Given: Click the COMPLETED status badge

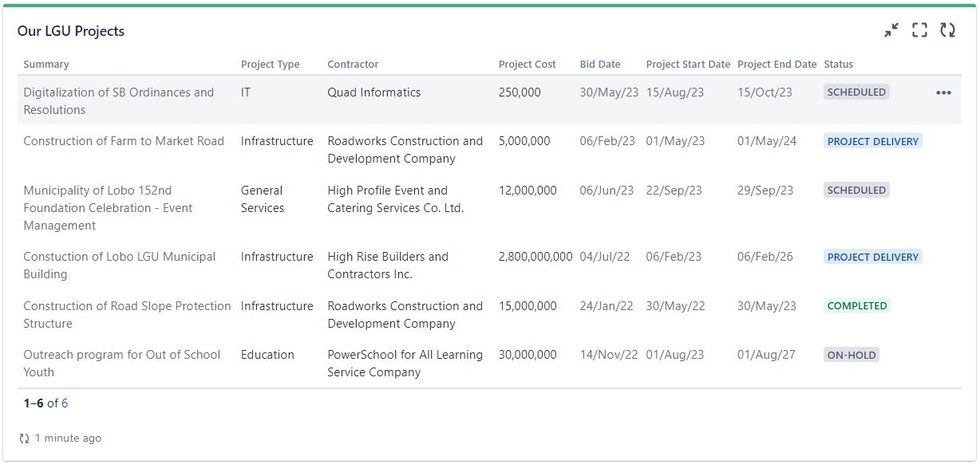Looking at the screenshot, I should coord(856,306).
